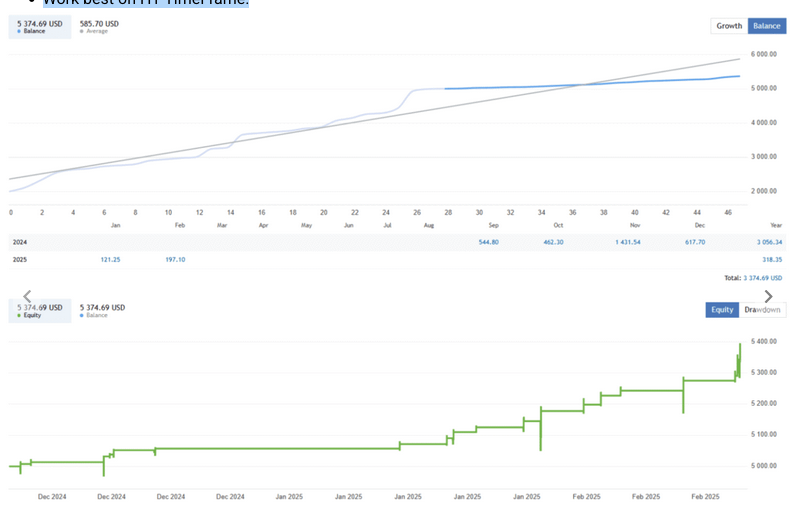Click the gray average trend line

click(x=374, y=119)
